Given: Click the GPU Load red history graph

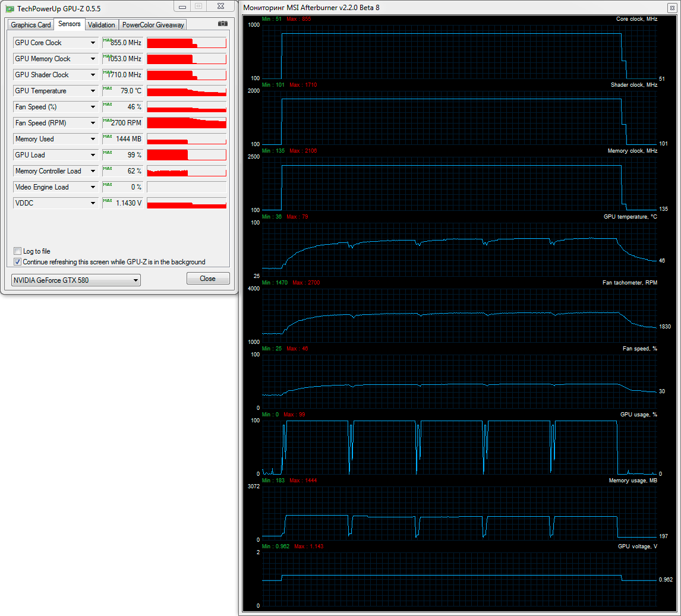Looking at the screenshot, I should [187, 155].
